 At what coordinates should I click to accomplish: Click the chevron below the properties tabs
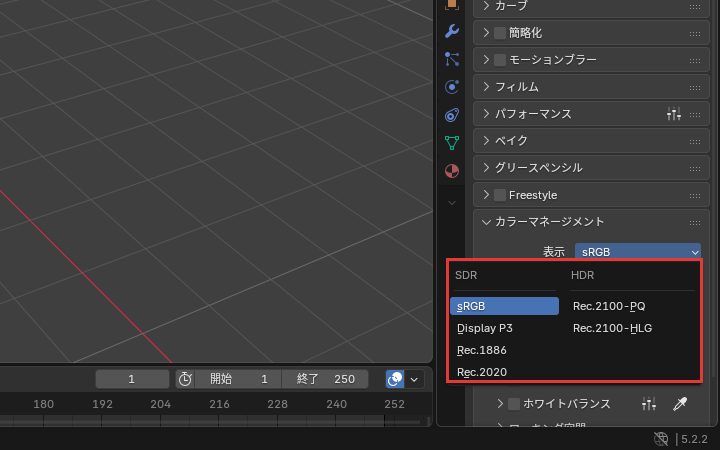coord(452,202)
